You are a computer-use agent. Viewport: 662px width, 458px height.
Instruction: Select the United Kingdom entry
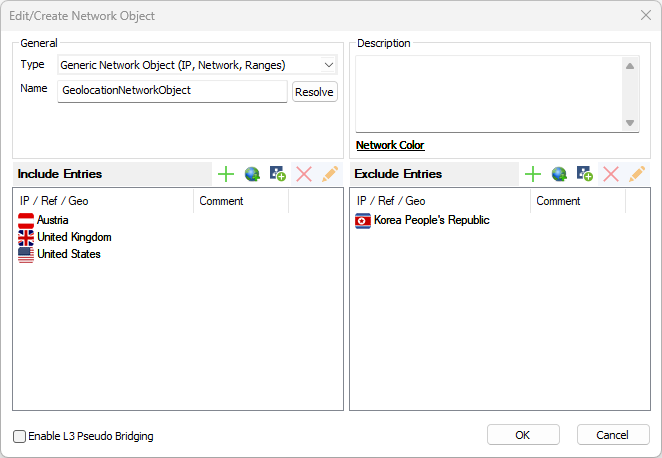pos(74,238)
